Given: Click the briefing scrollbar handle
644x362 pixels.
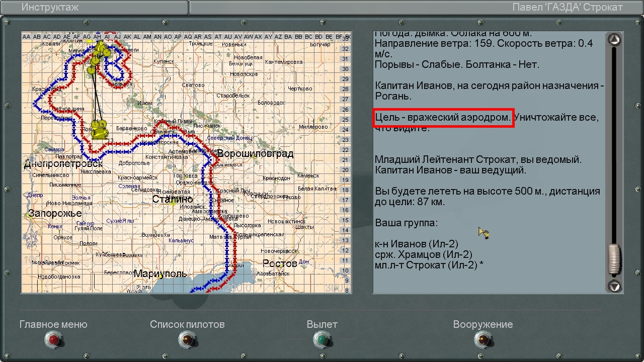Looking at the screenshot, I should pyautogui.click(x=614, y=258).
